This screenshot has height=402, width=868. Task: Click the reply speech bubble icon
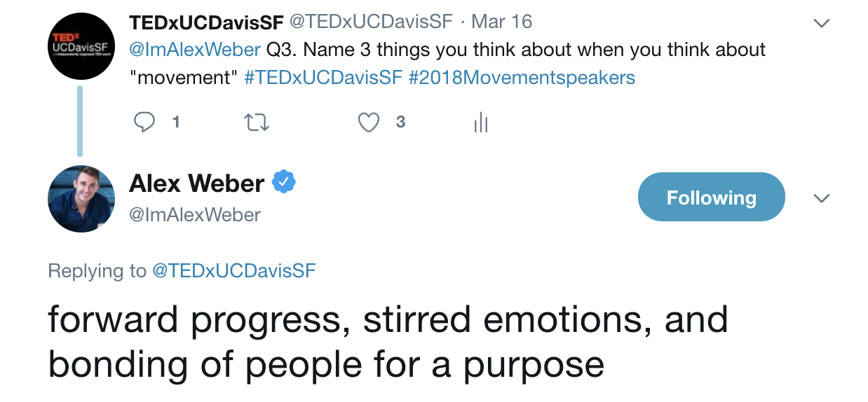(144, 123)
